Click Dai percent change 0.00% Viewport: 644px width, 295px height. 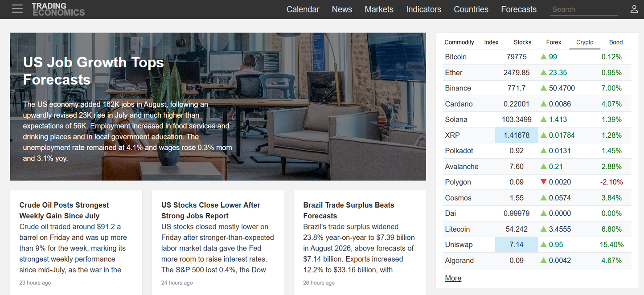(611, 213)
